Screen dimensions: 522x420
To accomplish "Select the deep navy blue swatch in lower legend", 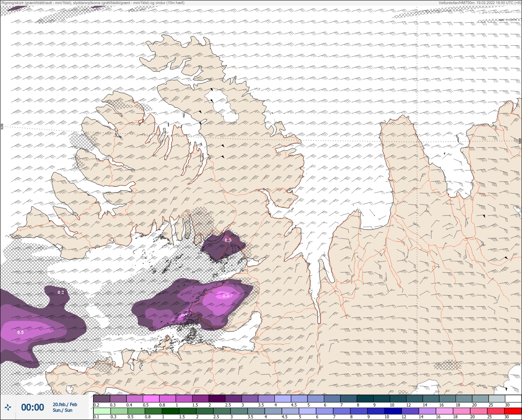I will click(x=393, y=411).
